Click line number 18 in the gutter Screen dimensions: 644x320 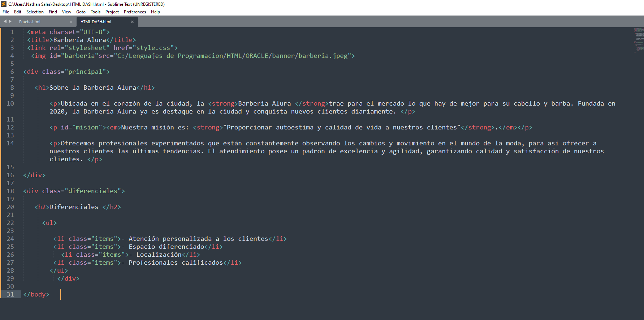tap(10, 191)
